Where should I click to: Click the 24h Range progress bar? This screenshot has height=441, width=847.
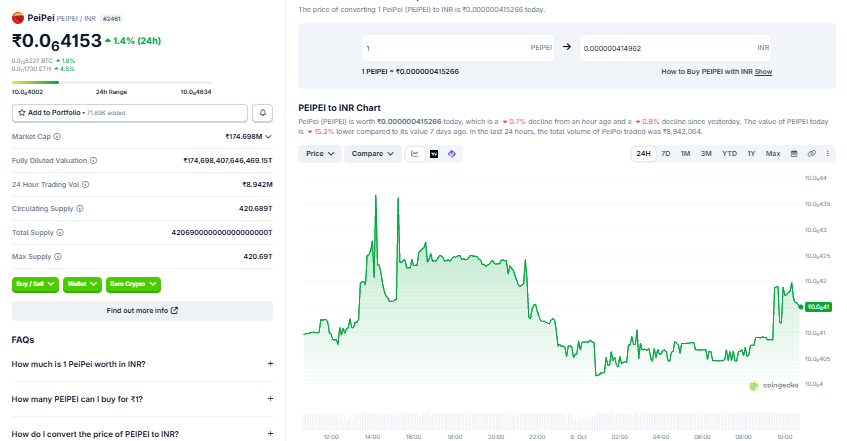tap(112, 83)
